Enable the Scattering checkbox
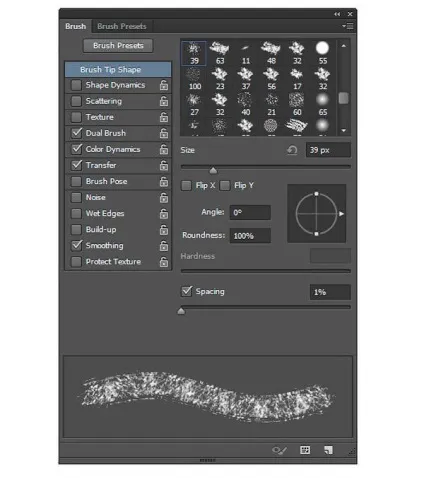424x478 pixels. (x=76, y=101)
